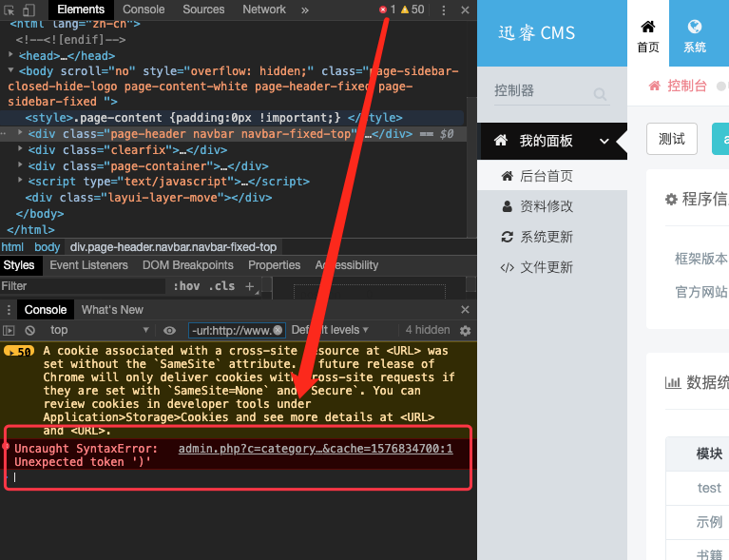Open the Sources panel tab
The image size is (729, 560).
[203, 10]
